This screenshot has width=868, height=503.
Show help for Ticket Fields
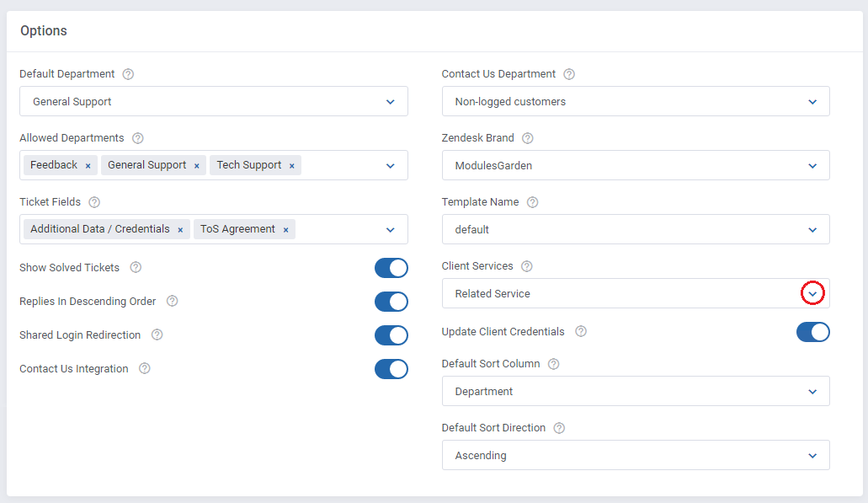[x=94, y=202]
